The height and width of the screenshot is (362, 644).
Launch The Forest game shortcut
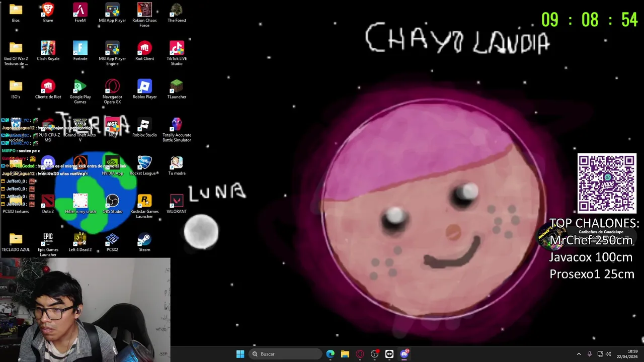177,13
